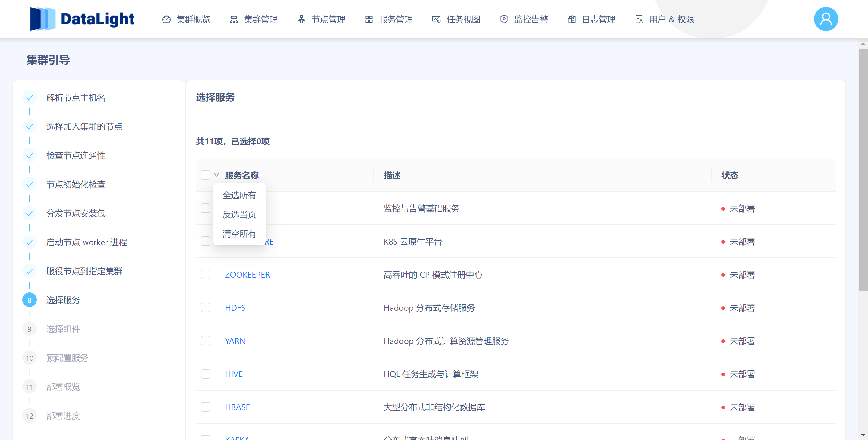Image resolution: width=868 pixels, height=440 pixels.
Task: Click the step 9 number badge
Action: (x=29, y=329)
